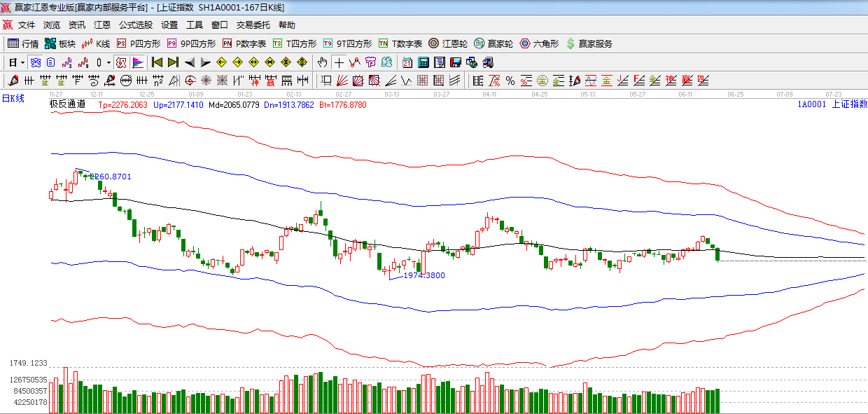This screenshot has height=414, width=868.
Task: Click the 赢家服务 button
Action: [x=589, y=43]
